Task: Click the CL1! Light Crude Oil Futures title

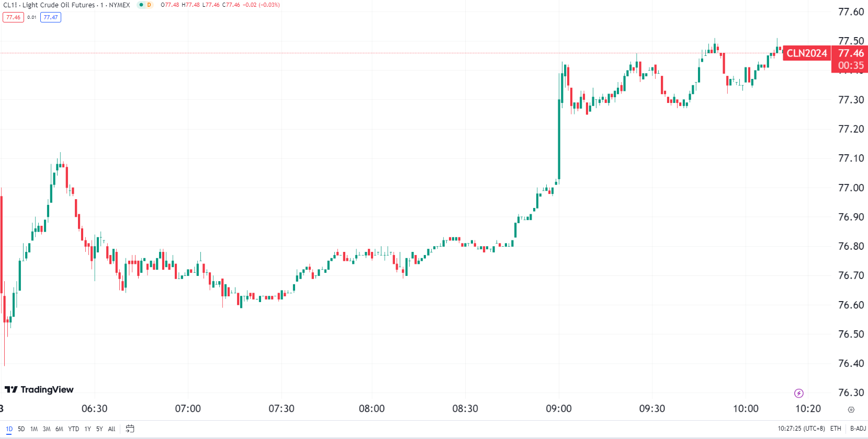Action: [66, 5]
